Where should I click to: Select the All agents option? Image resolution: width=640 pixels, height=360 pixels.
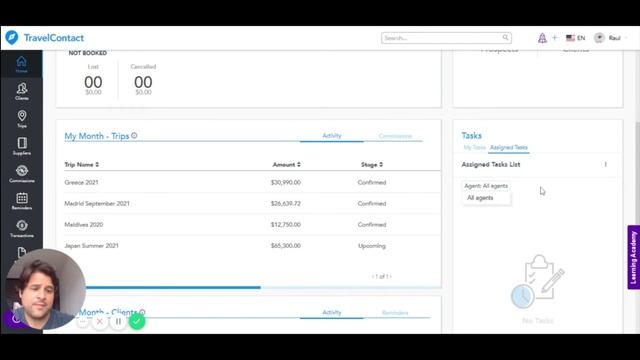coord(480,198)
